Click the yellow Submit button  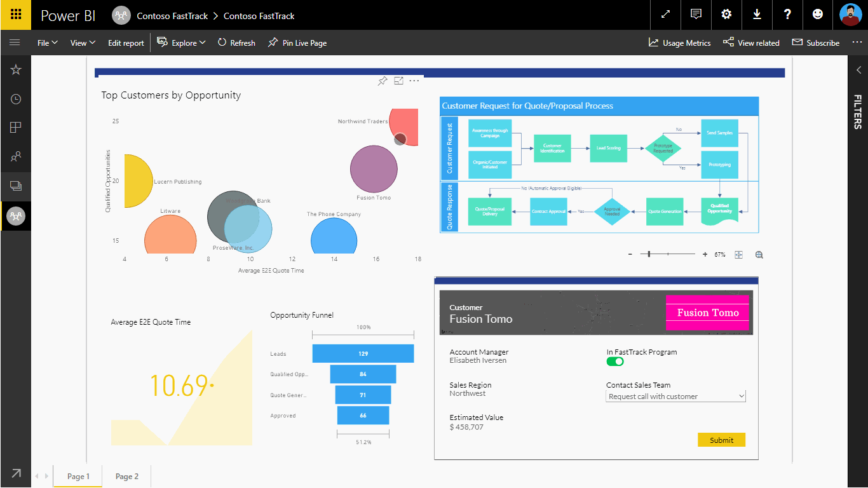coord(721,439)
